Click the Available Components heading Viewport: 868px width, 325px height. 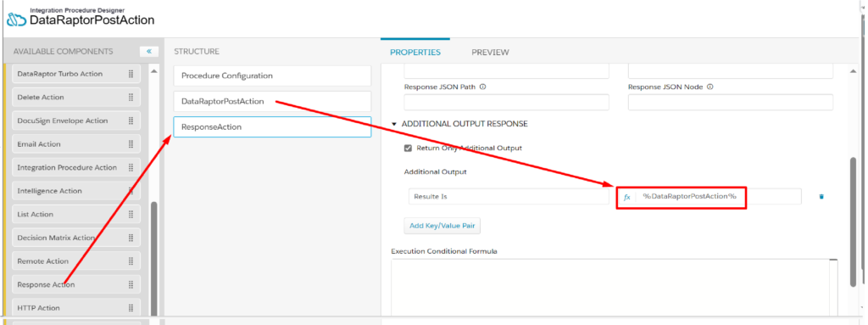coord(63,52)
